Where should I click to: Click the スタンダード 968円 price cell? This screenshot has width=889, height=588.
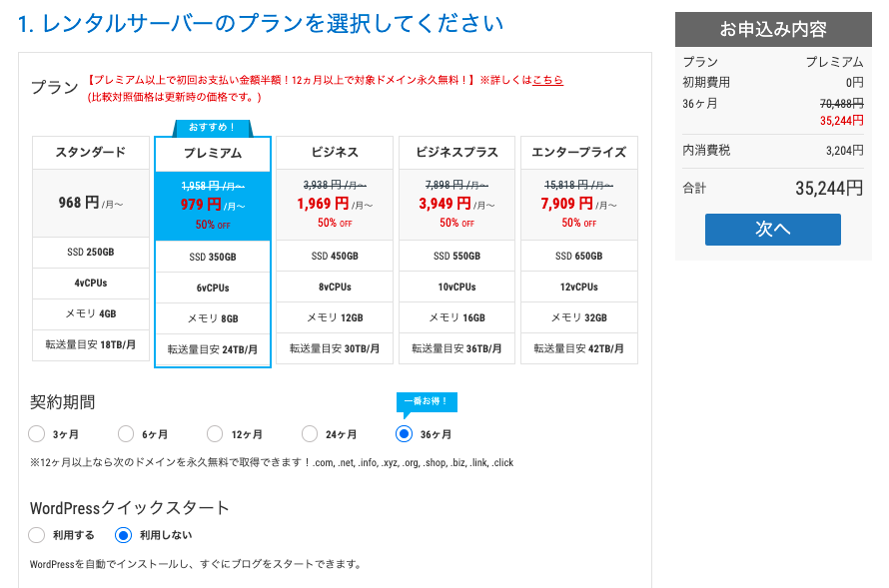coord(91,204)
